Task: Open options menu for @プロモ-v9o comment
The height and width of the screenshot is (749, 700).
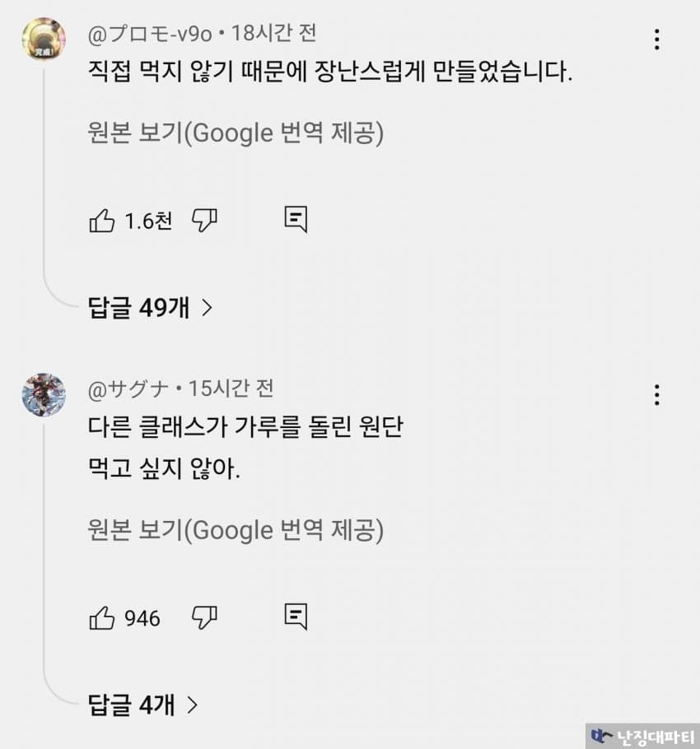Action: click(x=656, y=40)
